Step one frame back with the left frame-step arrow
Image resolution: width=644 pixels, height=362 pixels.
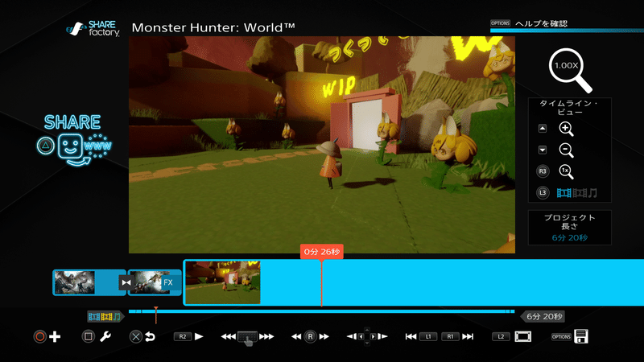click(x=351, y=336)
